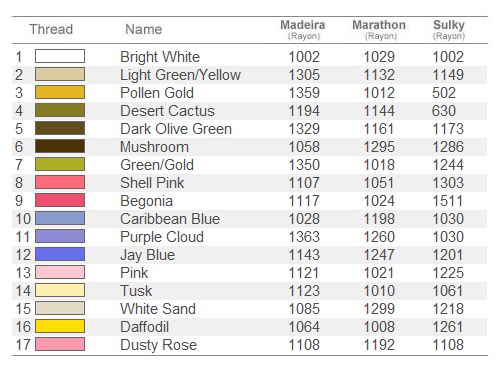The image size is (500, 366).
Task: Click the Sulky Rayon column header
Action: pos(449,30)
